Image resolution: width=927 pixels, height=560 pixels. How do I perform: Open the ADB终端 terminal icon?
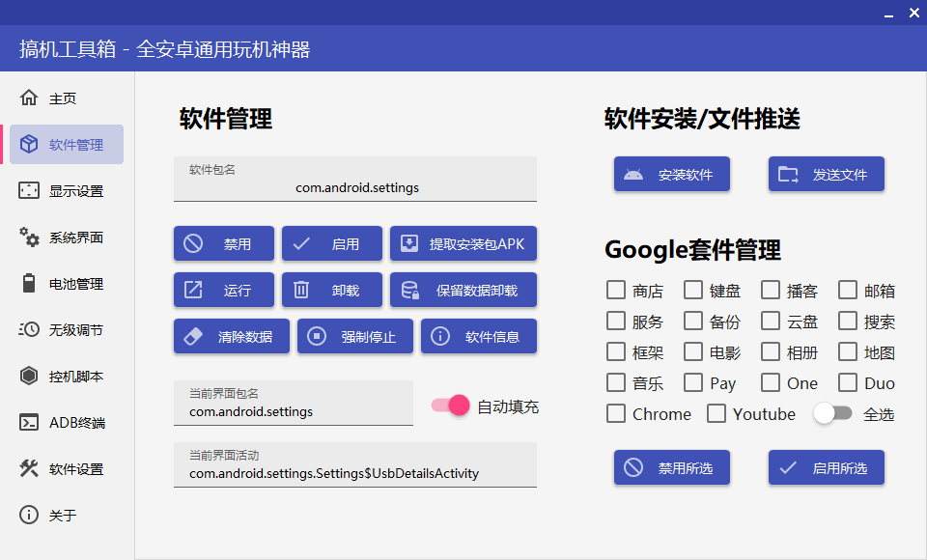(x=30, y=422)
